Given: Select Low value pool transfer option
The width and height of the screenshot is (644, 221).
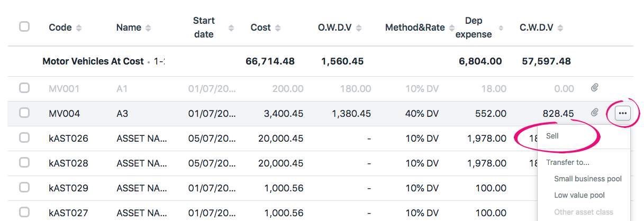Looking at the screenshot, I should tap(579, 195).
